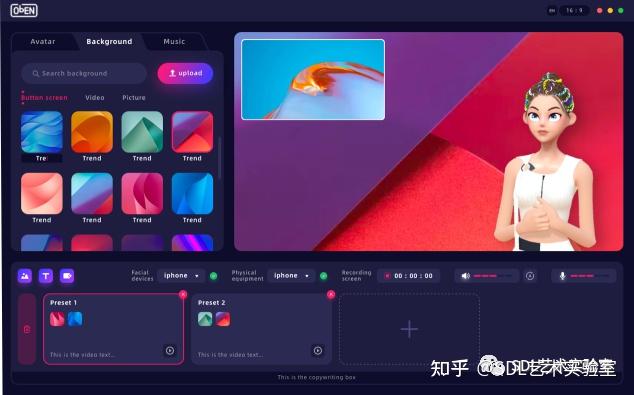Screen dimensions: 634x395
Task: Click the pink icon left of Preset 1
Action: click(27, 329)
